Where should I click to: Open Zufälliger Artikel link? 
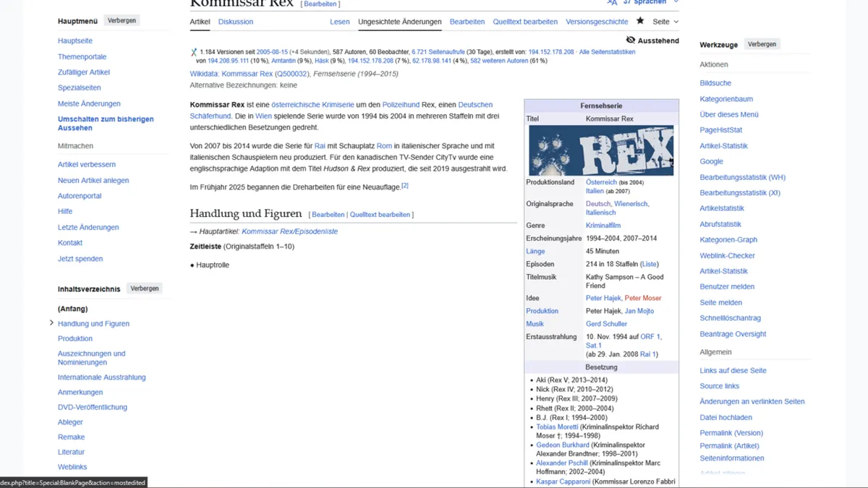(x=84, y=72)
